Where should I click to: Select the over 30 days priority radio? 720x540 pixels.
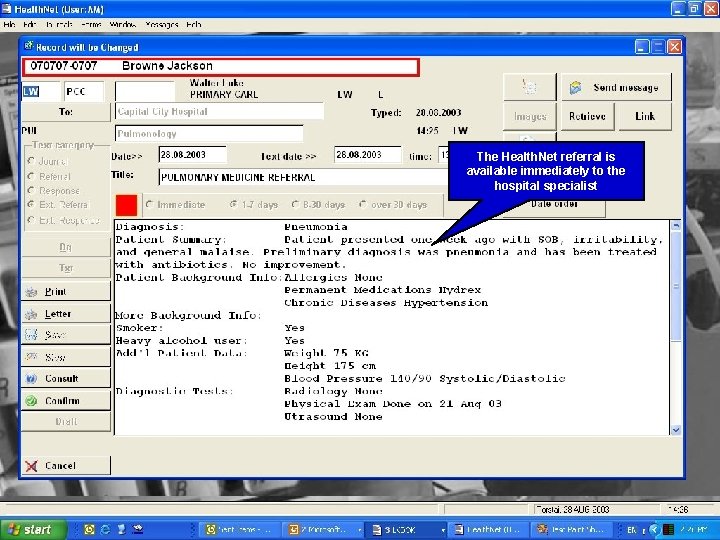coord(363,205)
